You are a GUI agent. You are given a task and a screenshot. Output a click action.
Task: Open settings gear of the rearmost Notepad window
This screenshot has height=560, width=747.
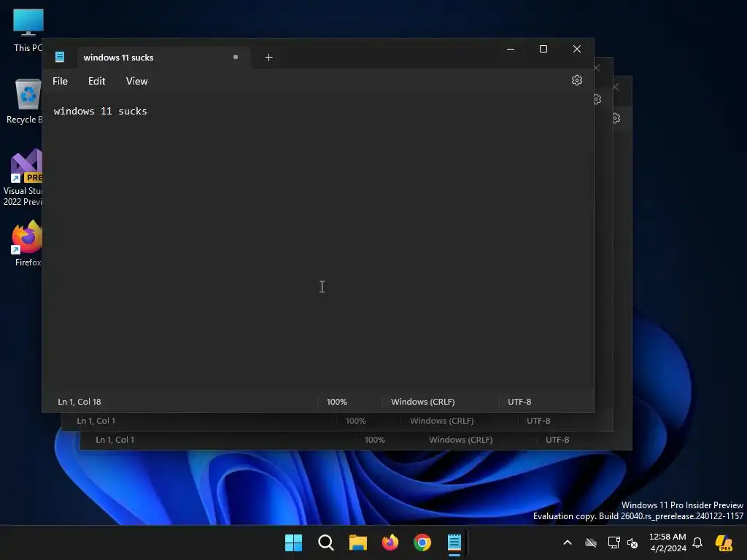pyautogui.click(x=616, y=118)
